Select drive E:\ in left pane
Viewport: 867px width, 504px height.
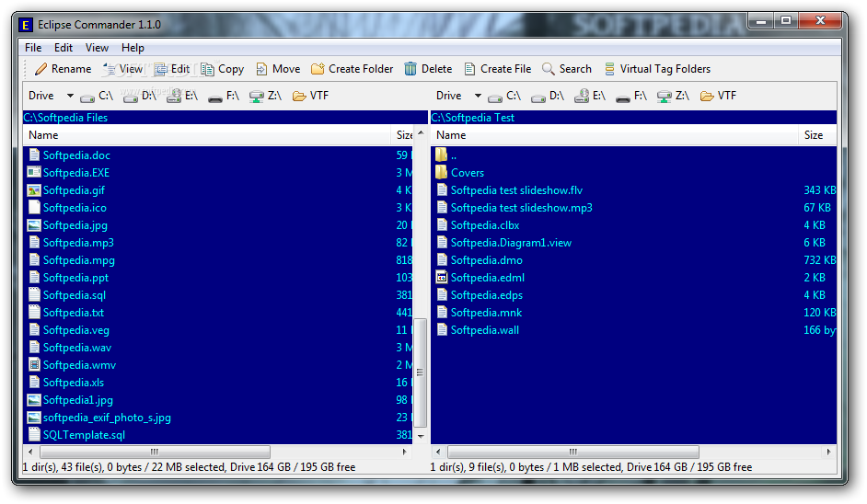tap(182, 97)
